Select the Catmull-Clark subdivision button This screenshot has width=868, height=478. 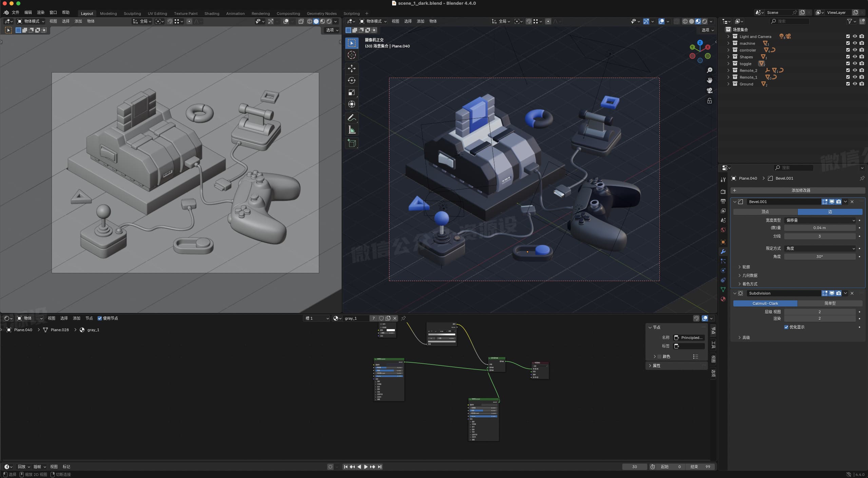coord(765,303)
